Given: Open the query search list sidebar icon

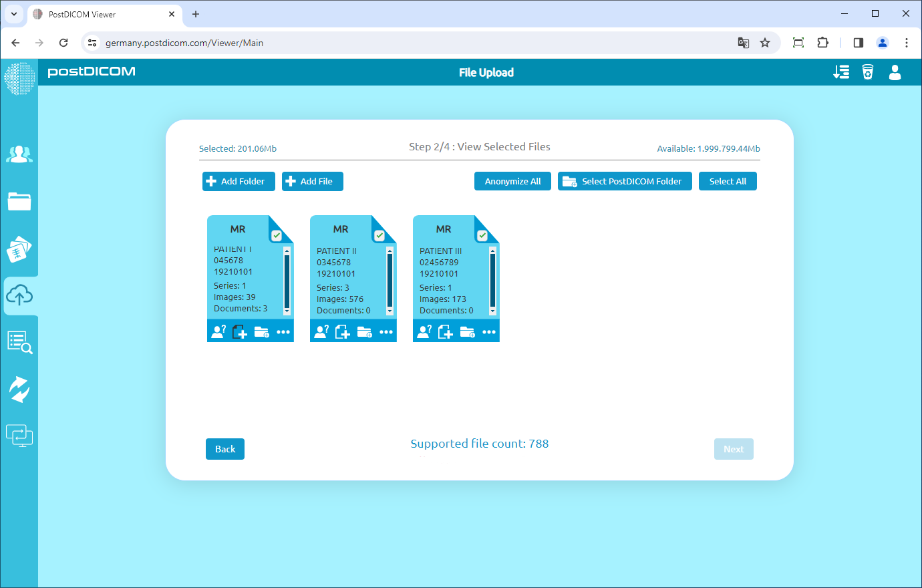Looking at the screenshot, I should pos(19,341).
